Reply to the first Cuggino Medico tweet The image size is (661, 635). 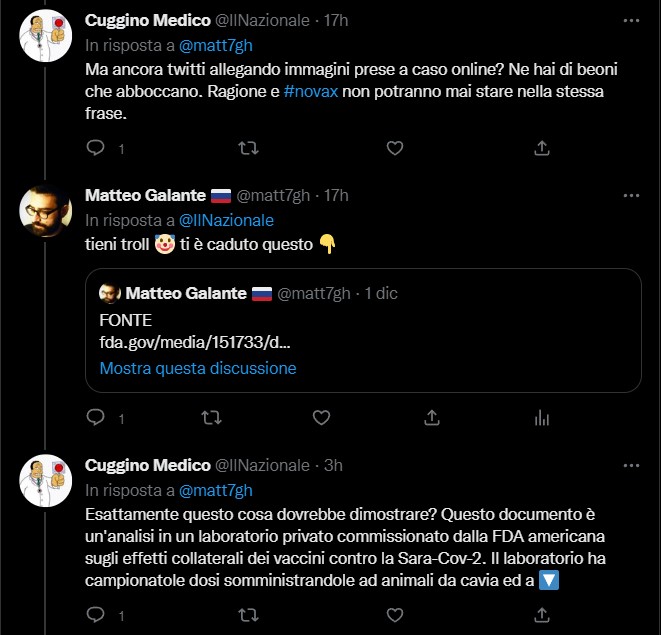[x=96, y=148]
